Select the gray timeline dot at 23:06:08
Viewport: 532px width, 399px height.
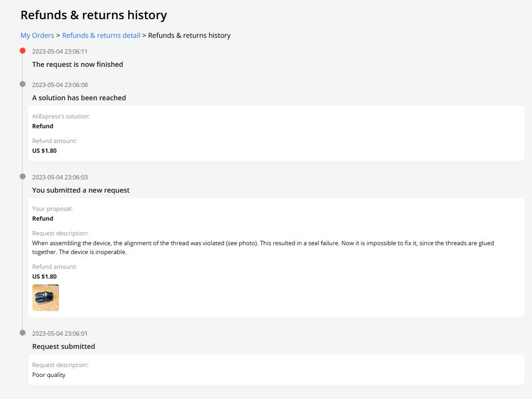tap(23, 84)
